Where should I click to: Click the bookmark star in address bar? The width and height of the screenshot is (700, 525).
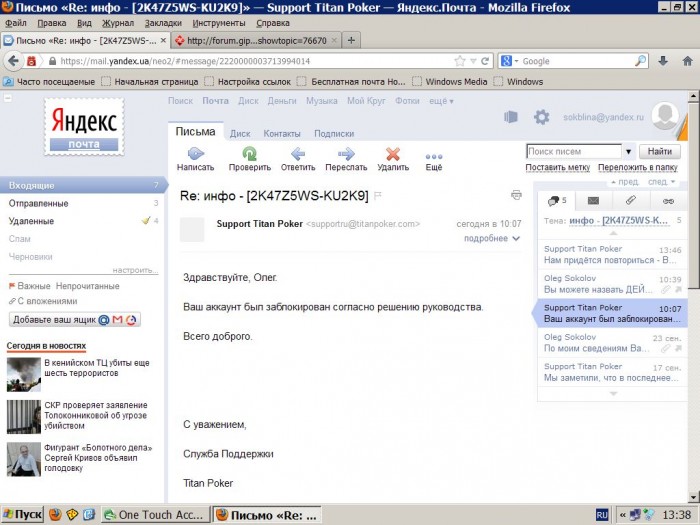[x=459, y=61]
